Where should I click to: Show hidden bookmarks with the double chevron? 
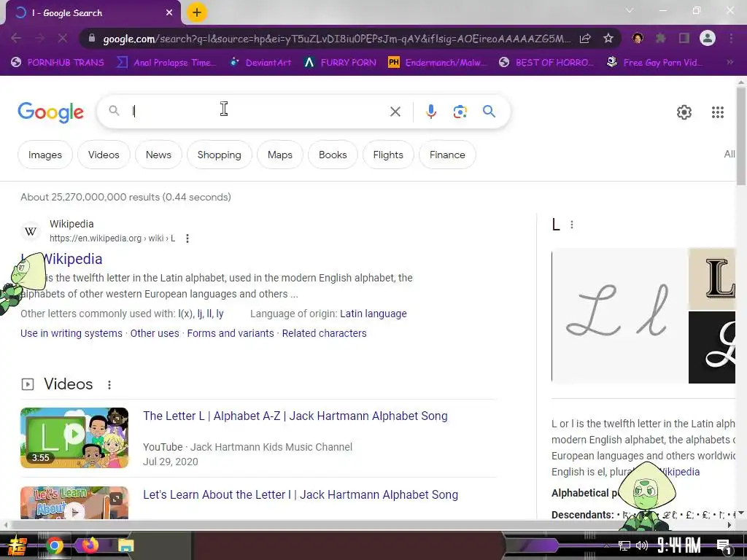pyautogui.click(x=729, y=62)
